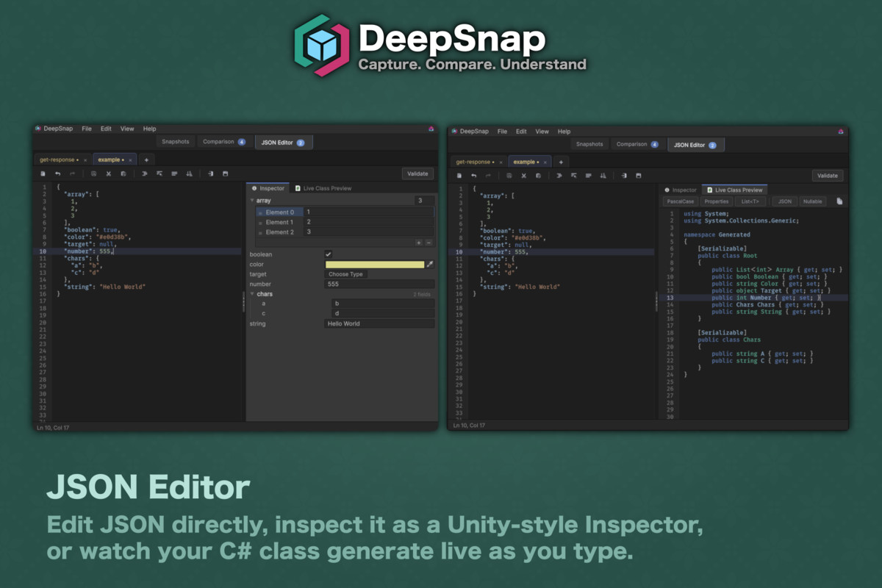The height and width of the screenshot is (588, 882).
Task: Close the example tab in Class Preview window
Action: coord(545,162)
